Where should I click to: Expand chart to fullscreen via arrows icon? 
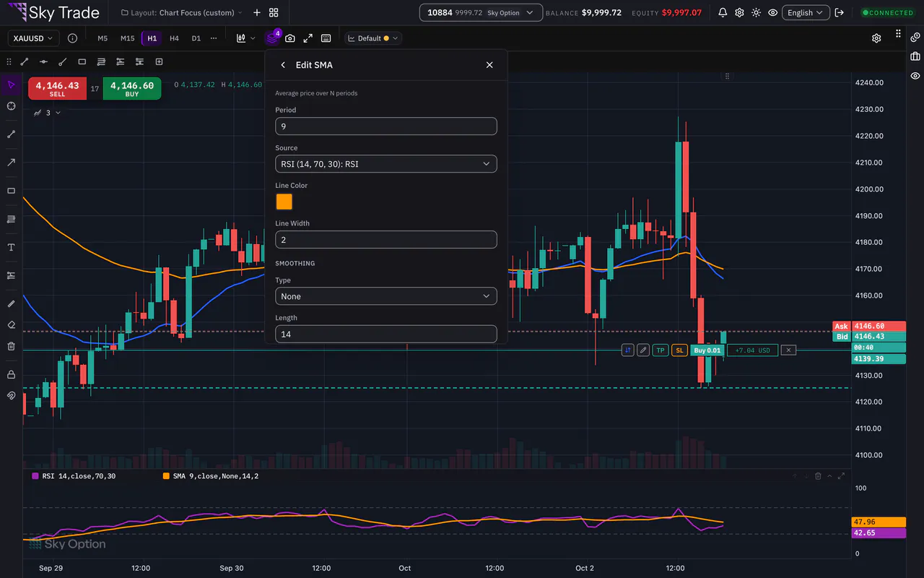pyautogui.click(x=308, y=38)
